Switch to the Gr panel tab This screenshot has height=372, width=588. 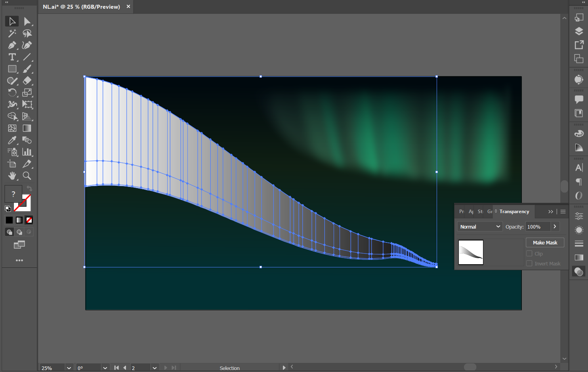490,212
